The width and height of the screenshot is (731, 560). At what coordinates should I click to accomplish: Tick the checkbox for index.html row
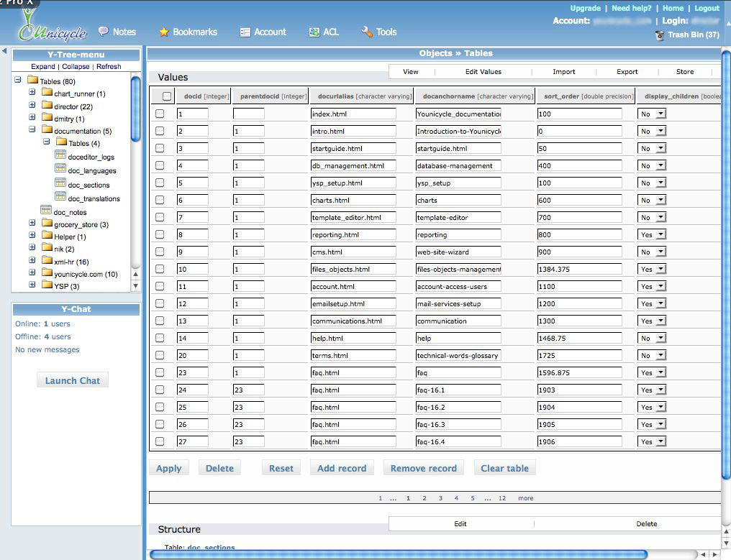click(160, 114)
